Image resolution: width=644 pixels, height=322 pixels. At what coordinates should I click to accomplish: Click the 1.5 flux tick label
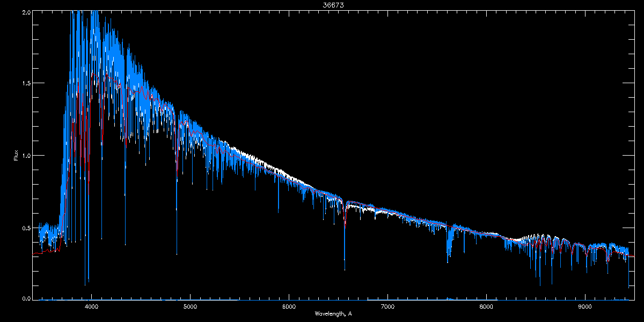25,84
